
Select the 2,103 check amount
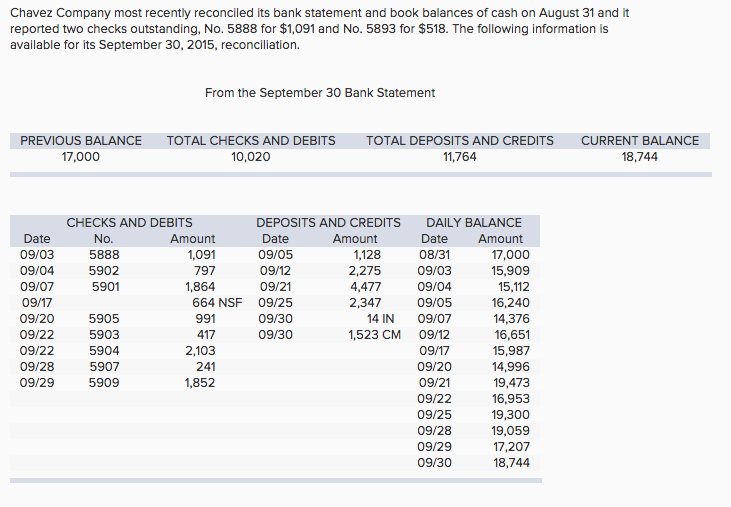[200, 351]
